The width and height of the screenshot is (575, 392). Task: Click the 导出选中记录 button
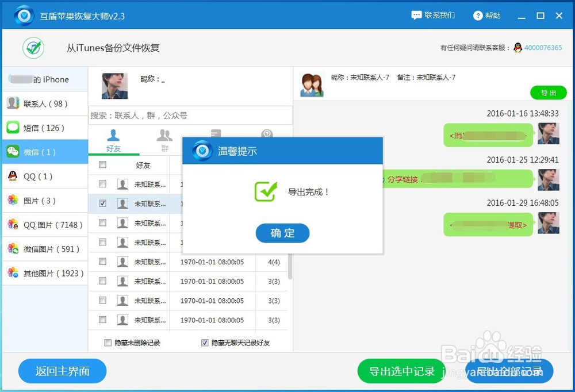[401, 371]
